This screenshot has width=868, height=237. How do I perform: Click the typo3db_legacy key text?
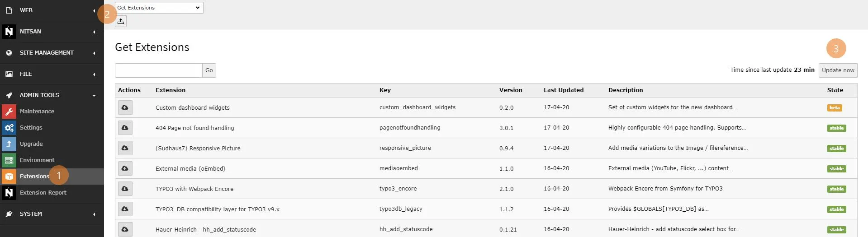tap(401, 209)
